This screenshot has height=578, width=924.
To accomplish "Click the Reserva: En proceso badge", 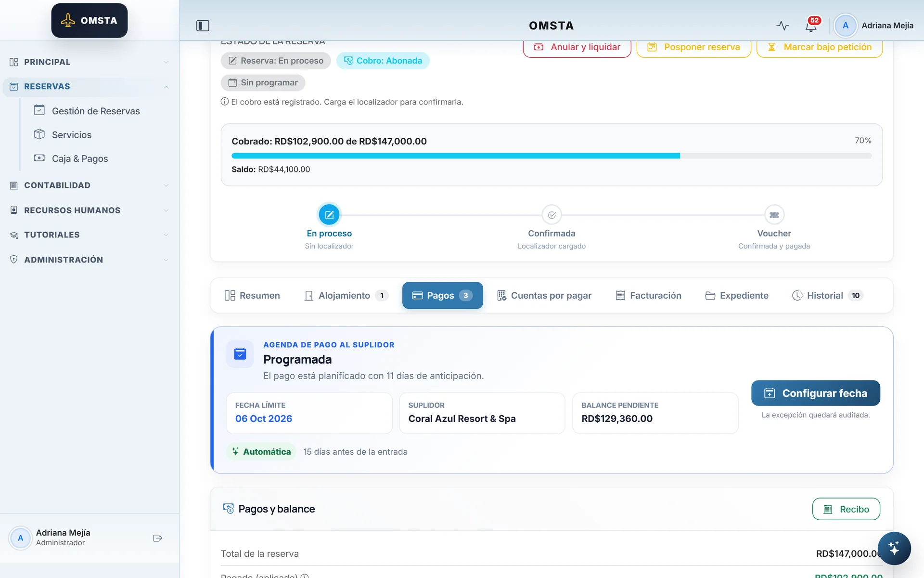I will [276, 61].
